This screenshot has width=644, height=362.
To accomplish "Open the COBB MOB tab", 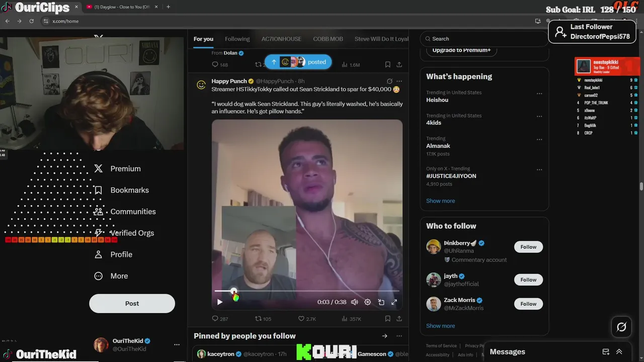I will [x=328, y=39].
